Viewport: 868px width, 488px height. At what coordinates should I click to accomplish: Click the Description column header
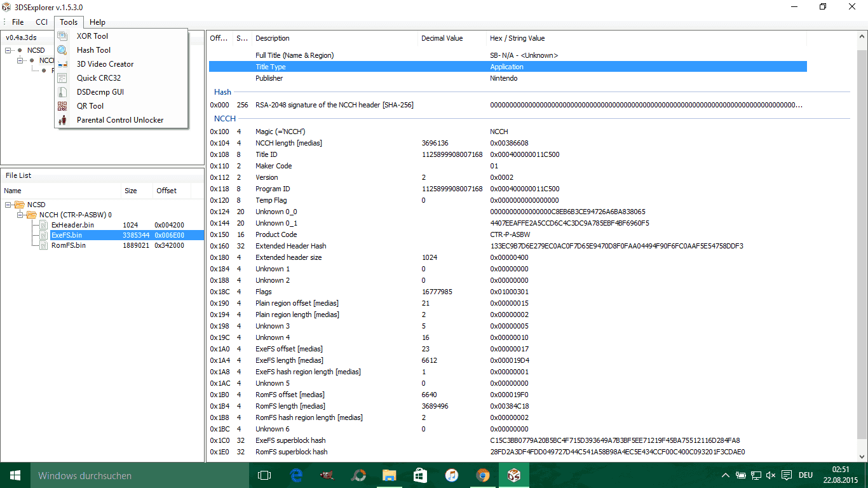334,38
